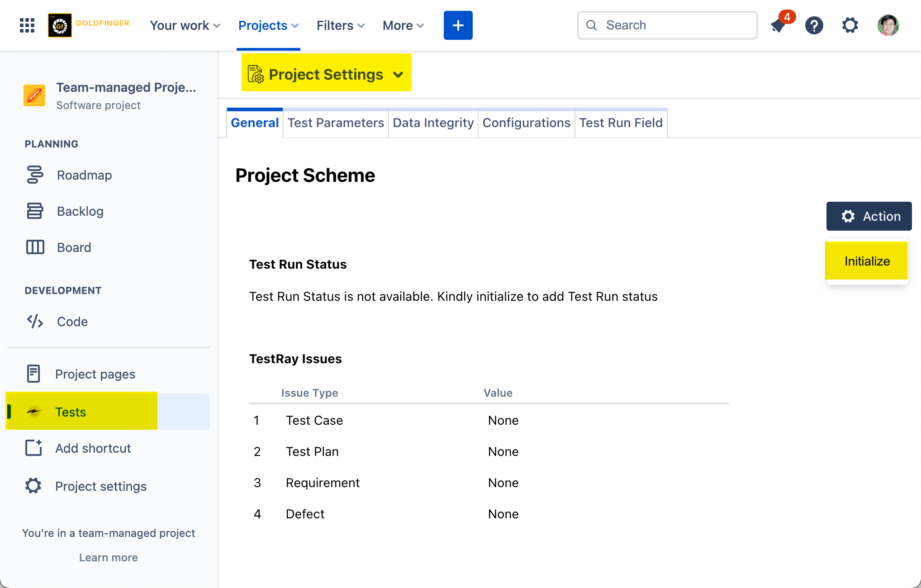The image size is (921, 588).
Task: Open the top bar settings gear
Action: 850,25
